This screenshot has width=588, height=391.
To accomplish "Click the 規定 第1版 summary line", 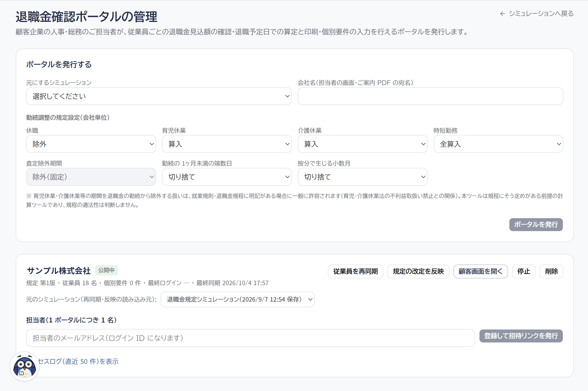I will 147,283.
